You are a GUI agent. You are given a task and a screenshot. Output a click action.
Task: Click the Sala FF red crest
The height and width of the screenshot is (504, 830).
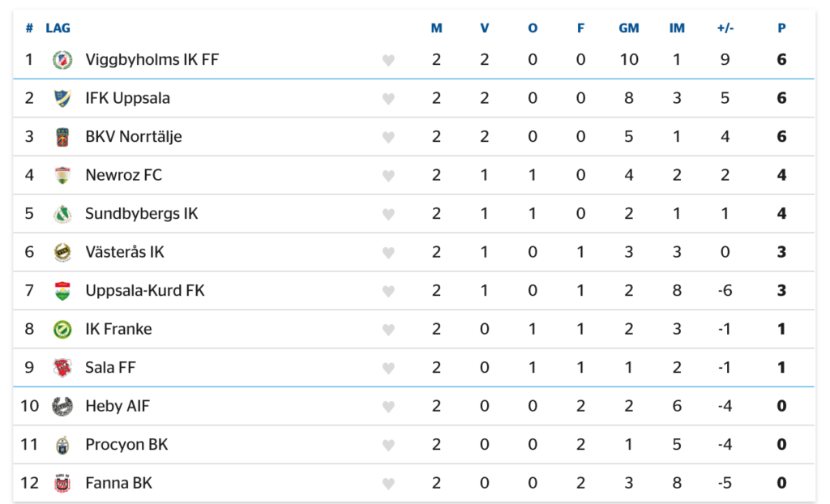(62, 368)
